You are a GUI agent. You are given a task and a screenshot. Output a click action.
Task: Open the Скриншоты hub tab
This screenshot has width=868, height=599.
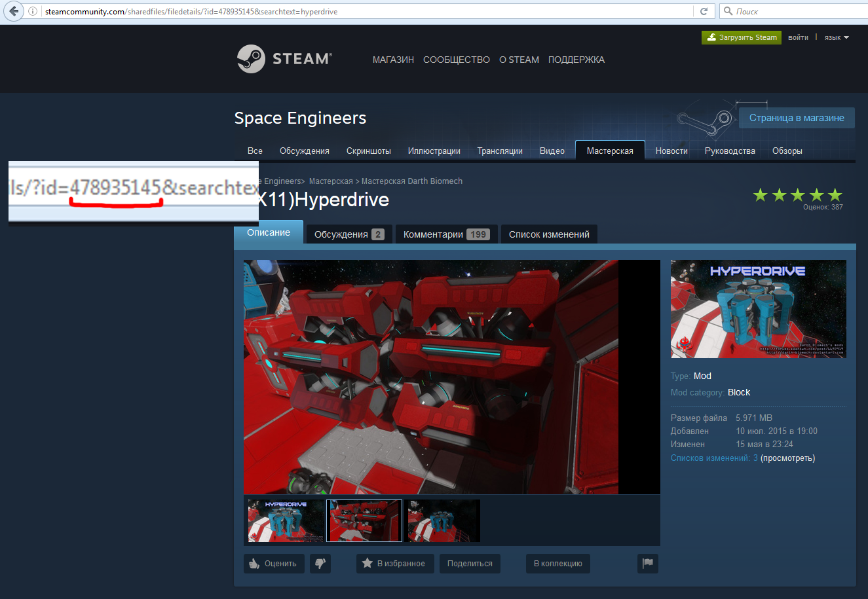coord(369,151)
